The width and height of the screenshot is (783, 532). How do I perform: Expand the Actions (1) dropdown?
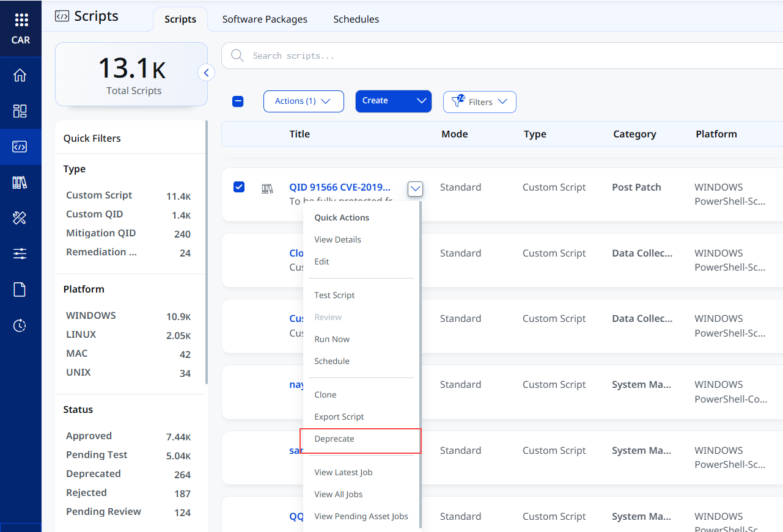[x=304, y=101]
